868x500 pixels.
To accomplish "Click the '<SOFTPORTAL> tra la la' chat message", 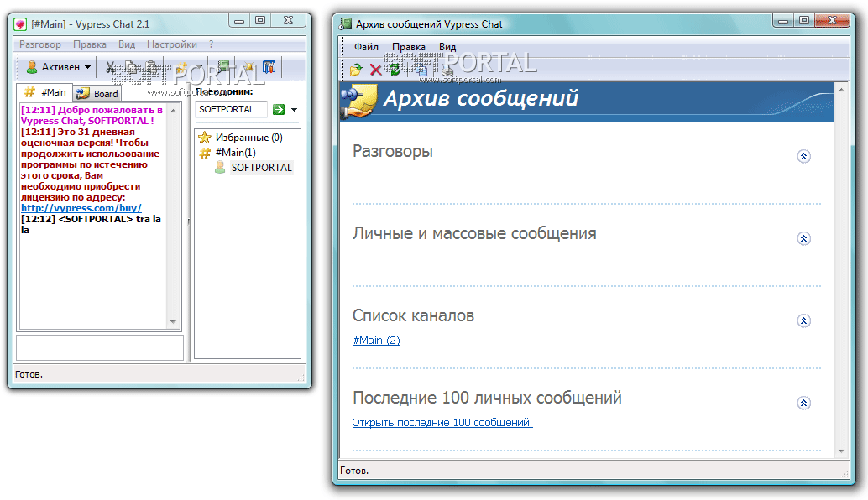I will [91, 224].
